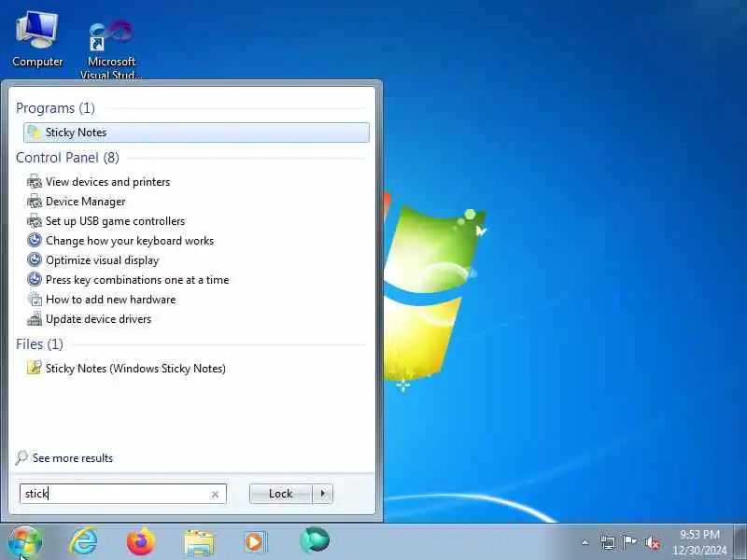Screen dimensions: 747x560
Task: Click the clock showing 9:53 PM
Action: coord(699,542)
